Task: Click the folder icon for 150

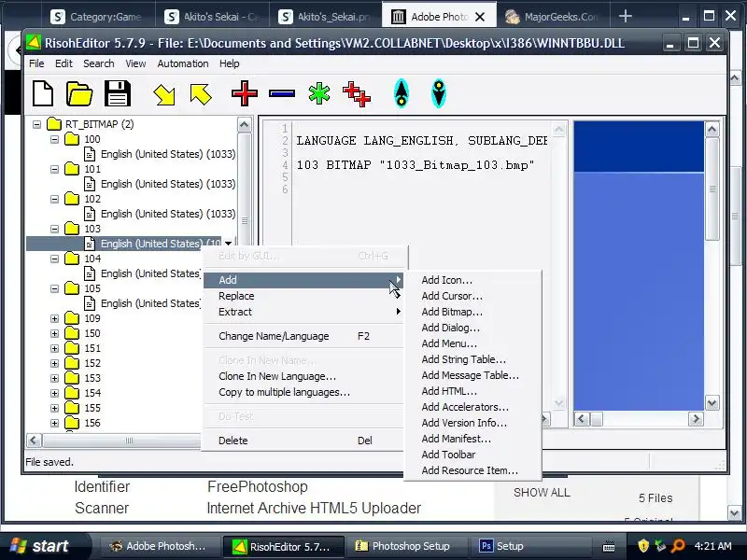Action: (72, 333)
